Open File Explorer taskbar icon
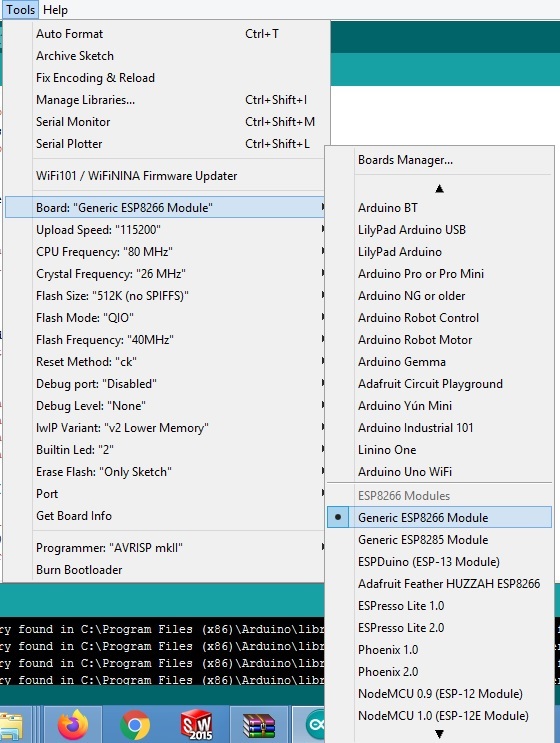 point(12,725)
